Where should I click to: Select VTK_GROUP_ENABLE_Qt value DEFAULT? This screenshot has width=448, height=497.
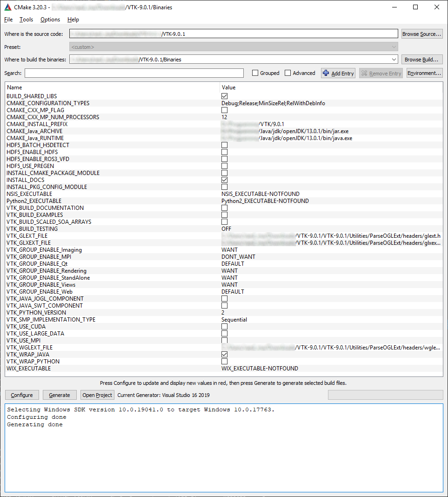tap(233, 264)
